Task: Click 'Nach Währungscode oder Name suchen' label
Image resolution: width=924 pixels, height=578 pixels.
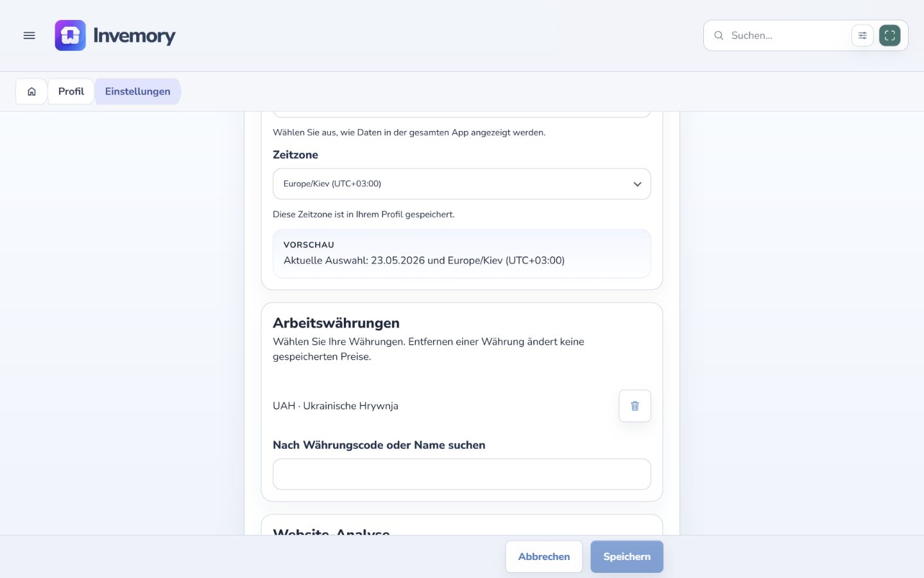Action: click(379, 445)
